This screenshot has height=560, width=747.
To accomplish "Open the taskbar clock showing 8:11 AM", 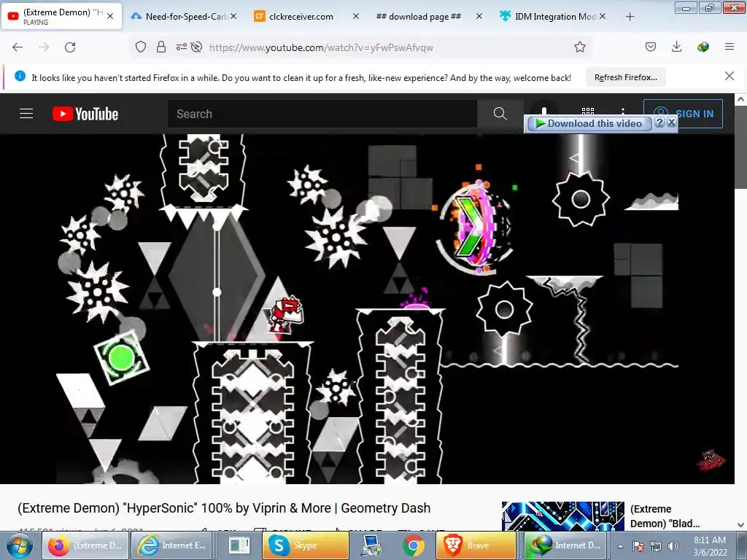I will coord(710,545).
